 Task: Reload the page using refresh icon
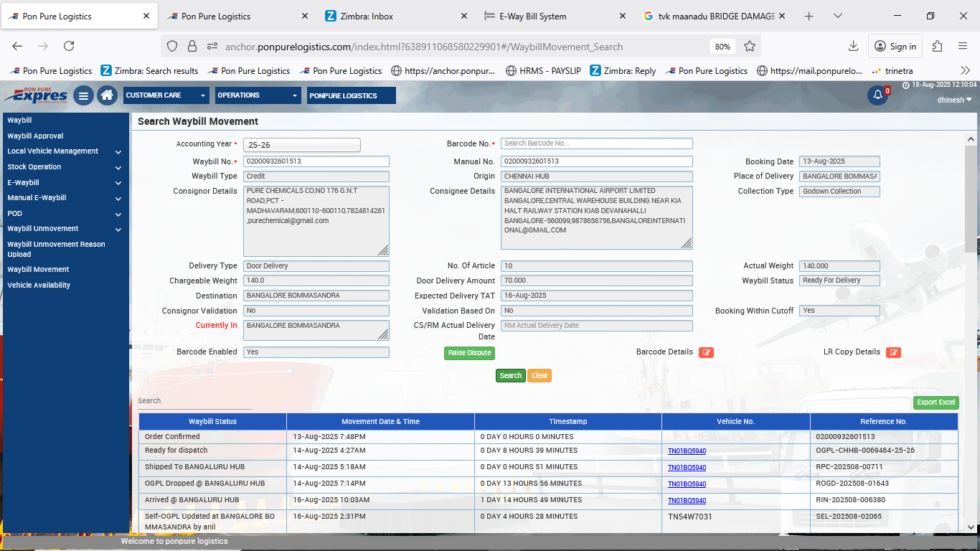[69, 46]
